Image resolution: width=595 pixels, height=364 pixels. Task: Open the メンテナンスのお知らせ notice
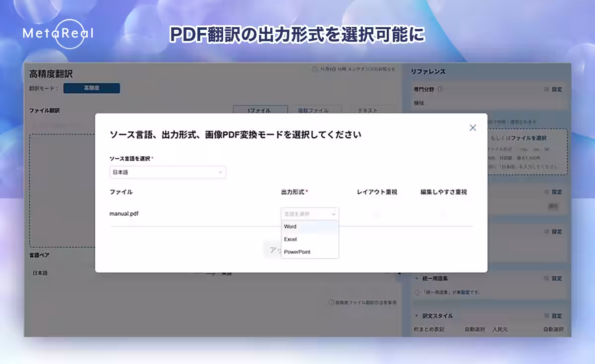pyautogui.click(x=357, y=69)
